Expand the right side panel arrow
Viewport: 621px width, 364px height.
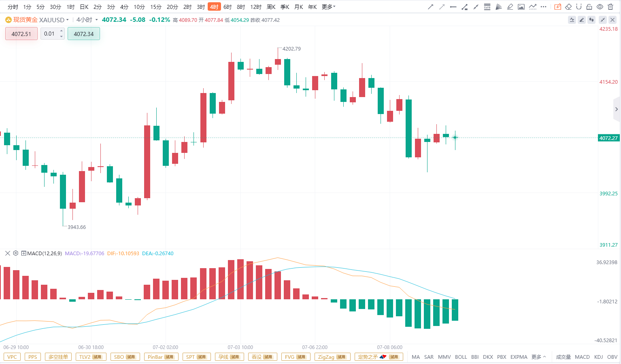coord(617,109)
